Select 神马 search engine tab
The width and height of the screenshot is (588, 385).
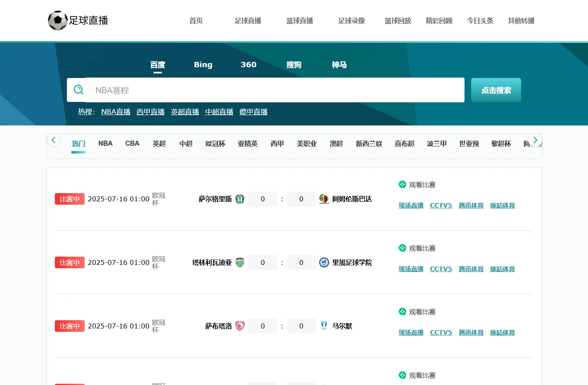339,65
